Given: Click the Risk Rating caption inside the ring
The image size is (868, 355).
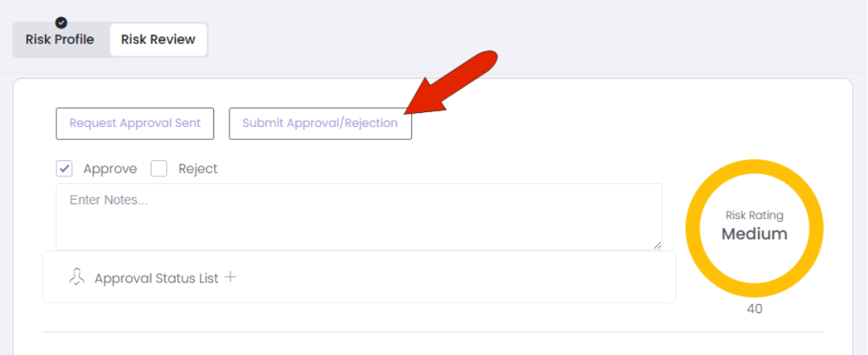Looking at the screenshot, I should pyautogui.click(x=754, y=216).
